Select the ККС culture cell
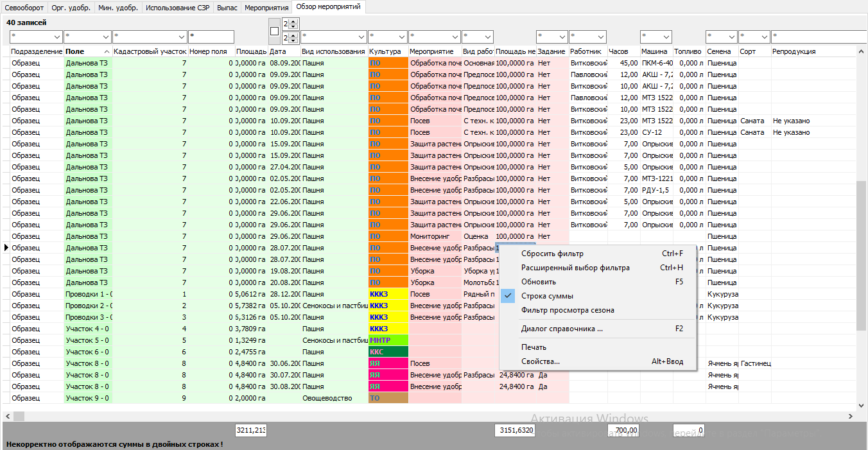This screenshot has height=450, width=868. (388, 352)
